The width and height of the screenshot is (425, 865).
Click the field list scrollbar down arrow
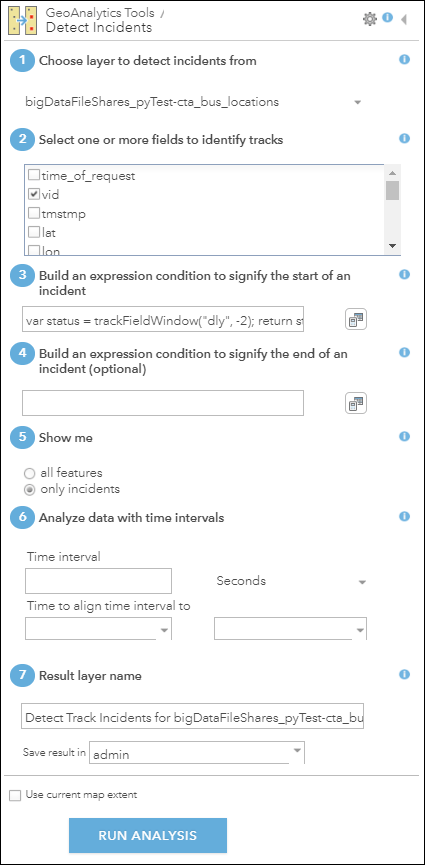[x=392, y=246]
